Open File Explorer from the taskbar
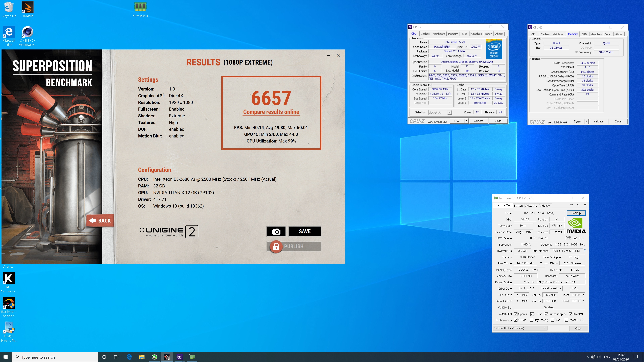Viewport: 644px width, 362px height. point(142,357)
